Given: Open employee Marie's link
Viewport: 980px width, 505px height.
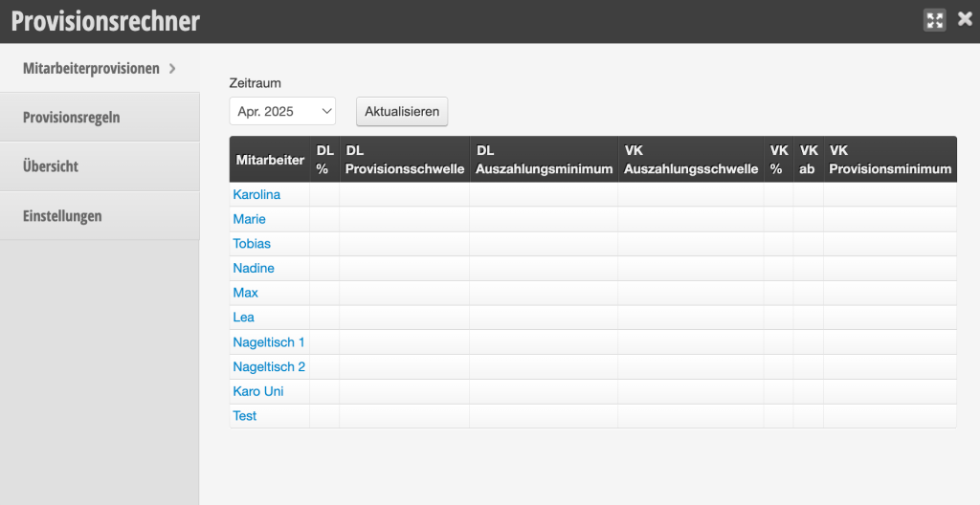Looking at the screenshot, I should (x=249, y=219).
